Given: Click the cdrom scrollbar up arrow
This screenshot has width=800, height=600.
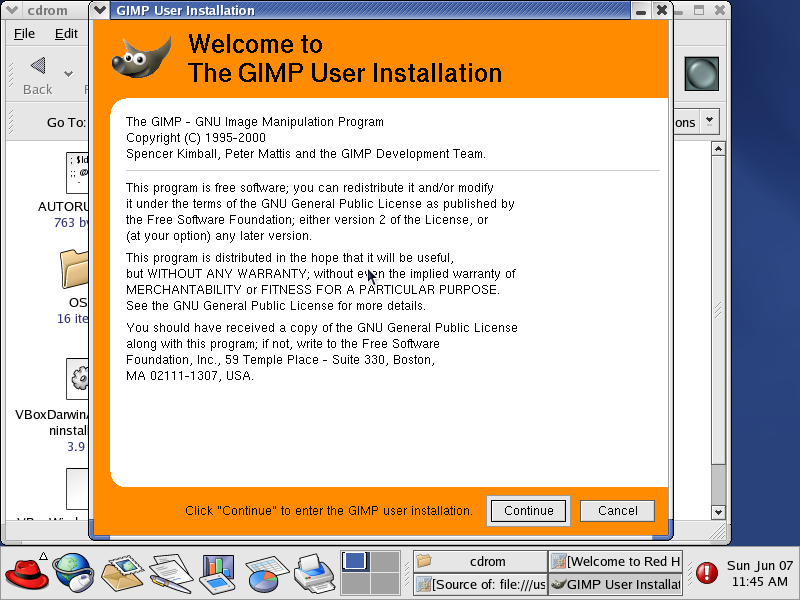Looking at the screenshot, I should coord(718,149).
